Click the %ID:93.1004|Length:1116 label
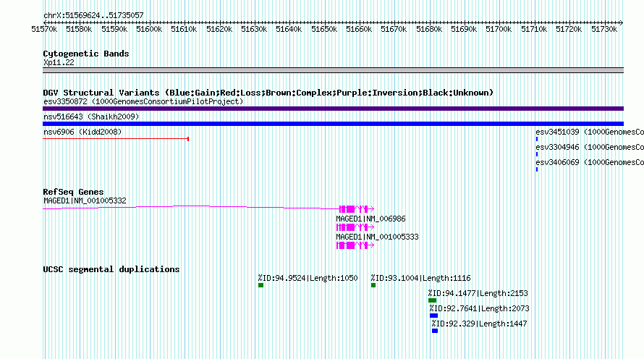The image size is (644, 359). click(x=420, y=279)
